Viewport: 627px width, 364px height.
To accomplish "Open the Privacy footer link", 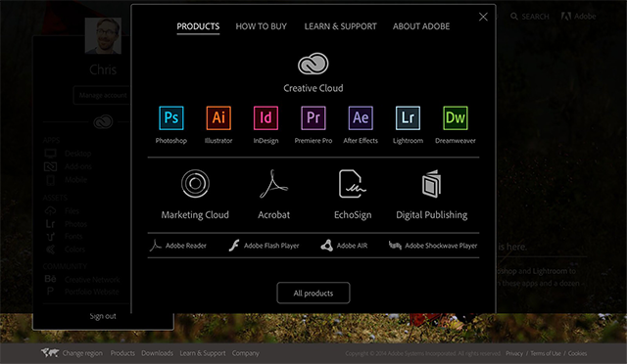I will click(514, 353).
